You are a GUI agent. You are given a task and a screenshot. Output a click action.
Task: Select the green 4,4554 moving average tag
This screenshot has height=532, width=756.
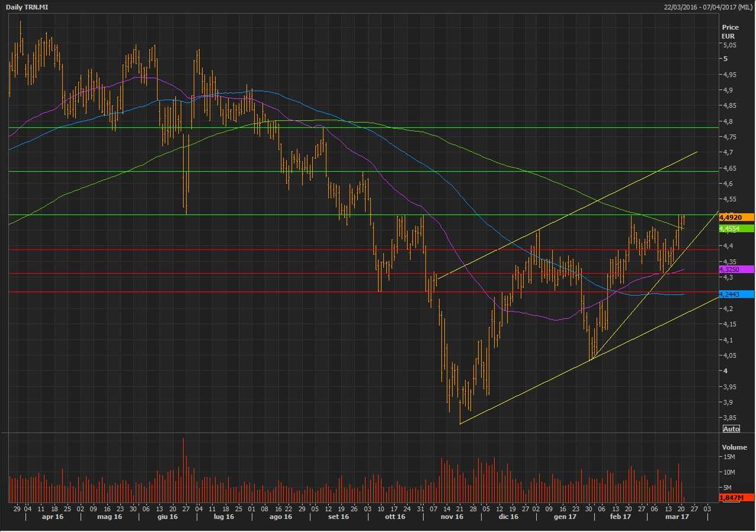736,229
